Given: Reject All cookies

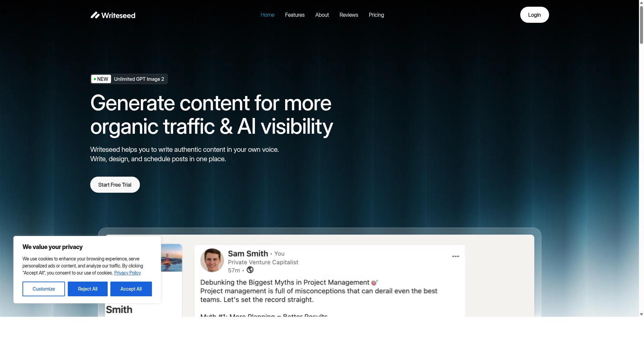Looking at the screenshot, I should pos(88,289).
